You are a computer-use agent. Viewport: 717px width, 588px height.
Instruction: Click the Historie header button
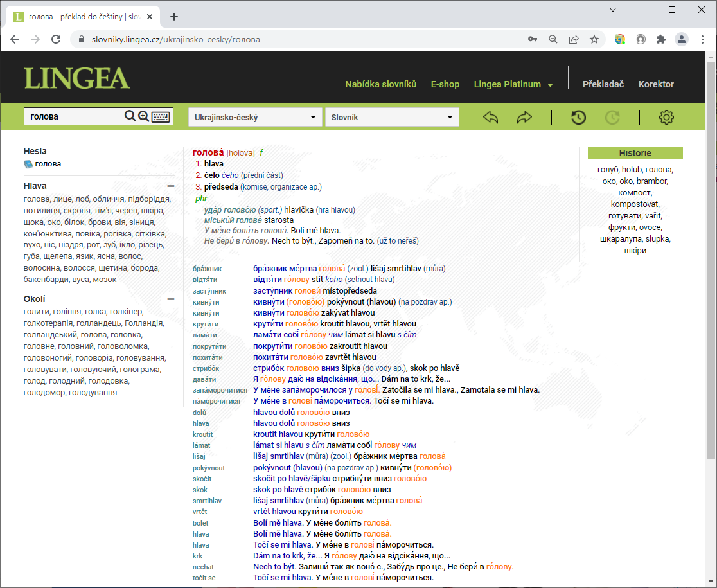[x=635, y=153]
